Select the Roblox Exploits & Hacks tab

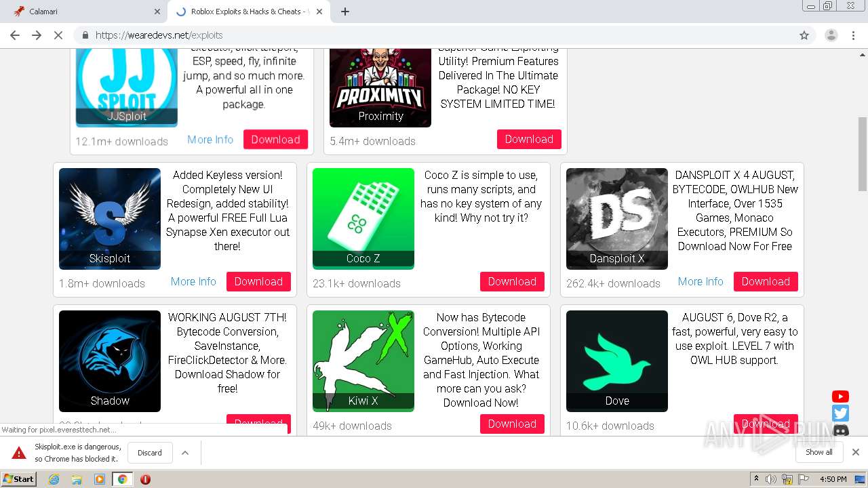click(243, 12)
